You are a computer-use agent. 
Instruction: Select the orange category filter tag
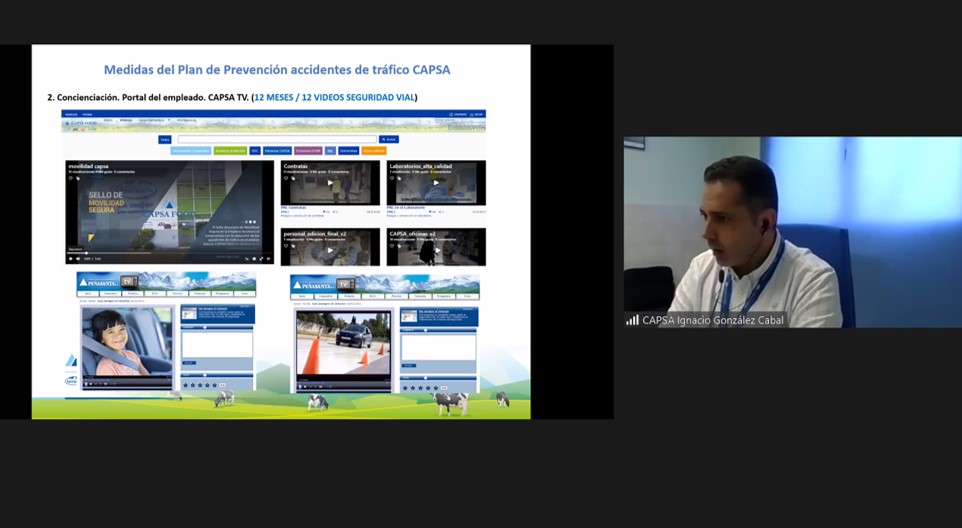point(373,151)
